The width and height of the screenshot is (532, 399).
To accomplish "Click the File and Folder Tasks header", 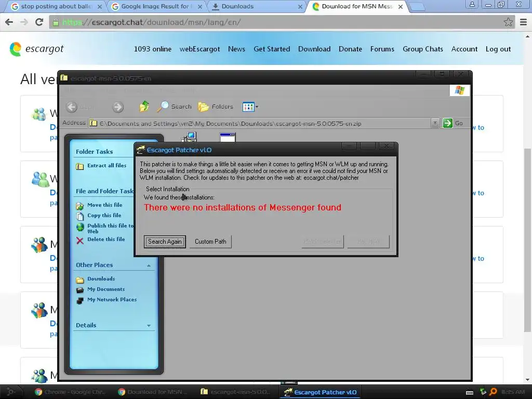I will click(104, 191).
